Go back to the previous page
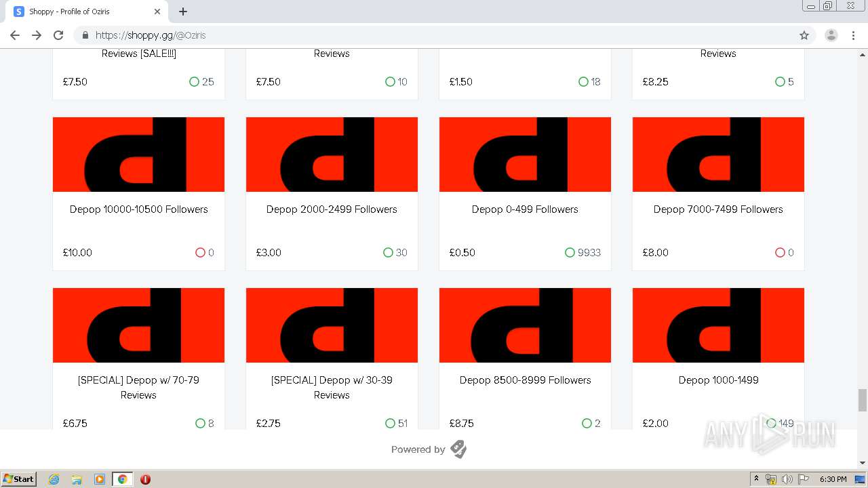Screen dimensions: 868x488 point(15,35)
